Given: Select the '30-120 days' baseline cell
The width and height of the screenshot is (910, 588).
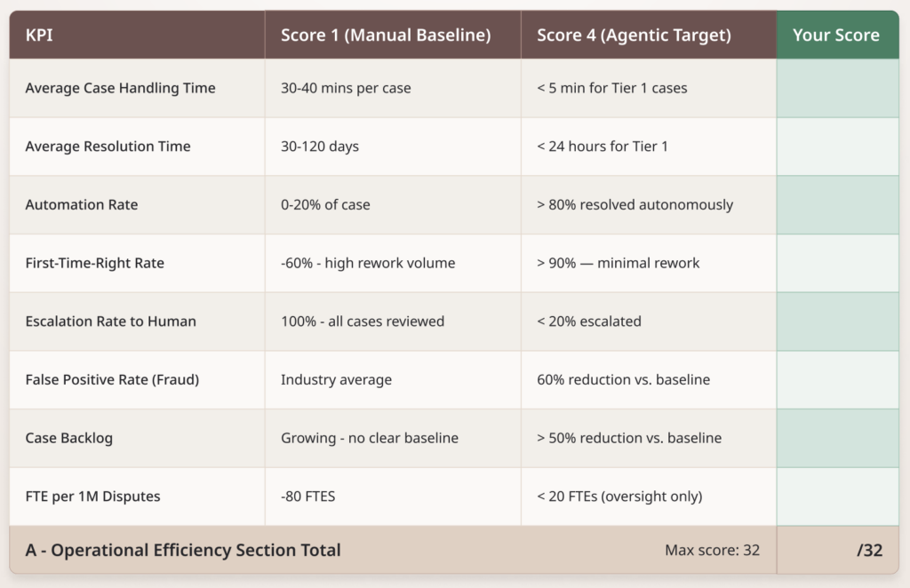Looking at the screenshot, I should (320, 147).
